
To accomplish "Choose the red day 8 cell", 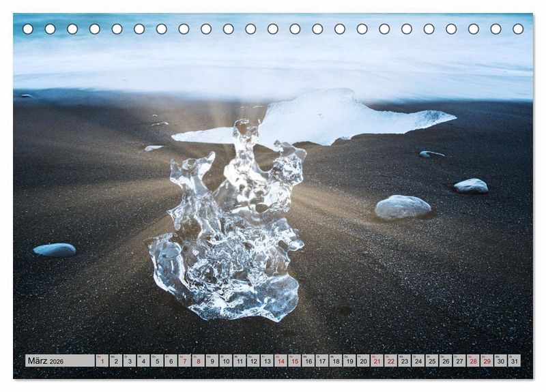I will tap(199, 361).
